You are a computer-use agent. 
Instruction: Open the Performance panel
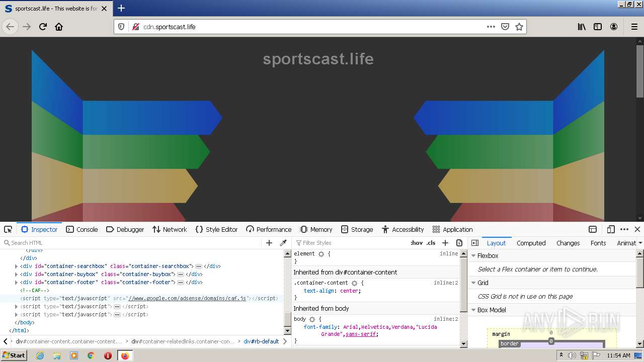pyautogui.click(x=269, y=229)
